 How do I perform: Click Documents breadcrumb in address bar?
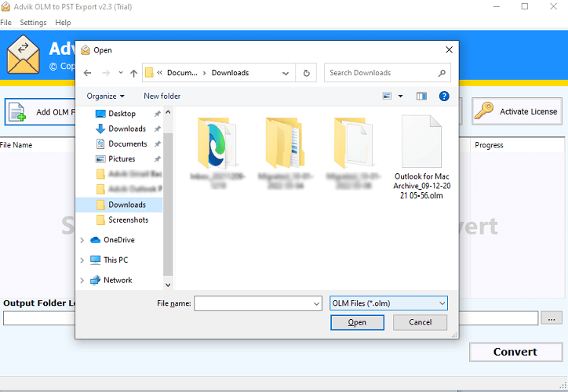182,73
